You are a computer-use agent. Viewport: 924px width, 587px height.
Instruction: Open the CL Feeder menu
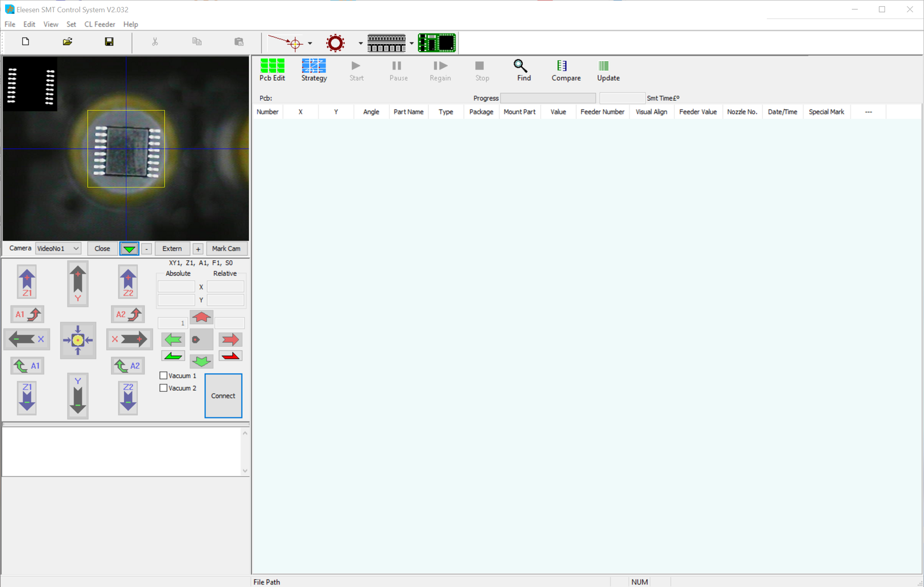coord(100,25)
